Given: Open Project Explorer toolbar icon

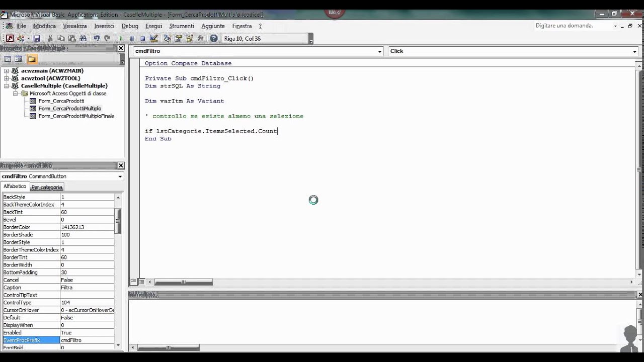Looking at the screenshot, I should [x=167, y=38].
